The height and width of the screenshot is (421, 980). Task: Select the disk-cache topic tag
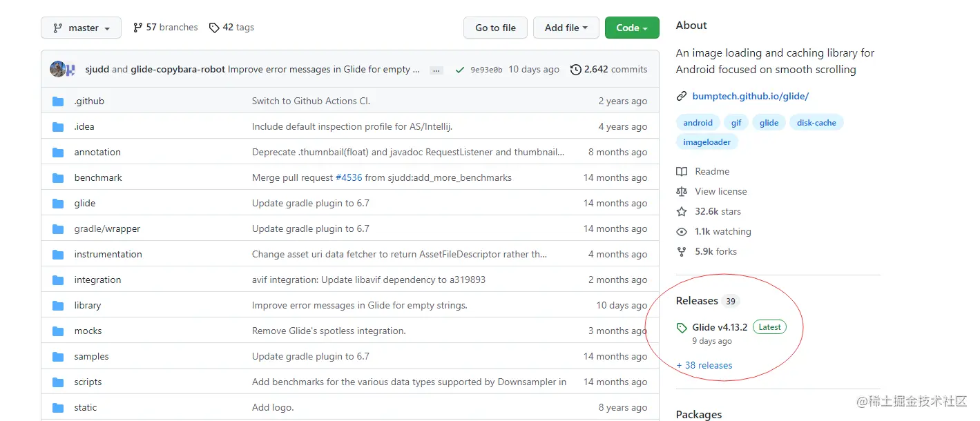point(816,123)
